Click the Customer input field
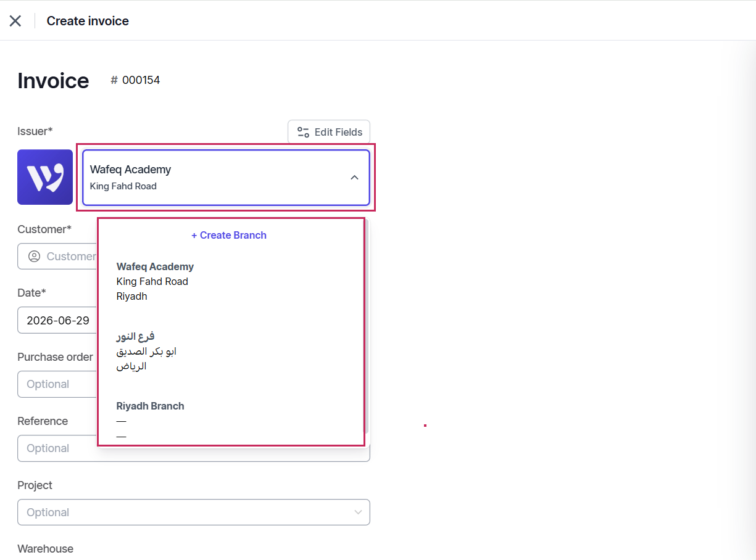Viewport: 756px width, 560px height. tap(57, 257)
